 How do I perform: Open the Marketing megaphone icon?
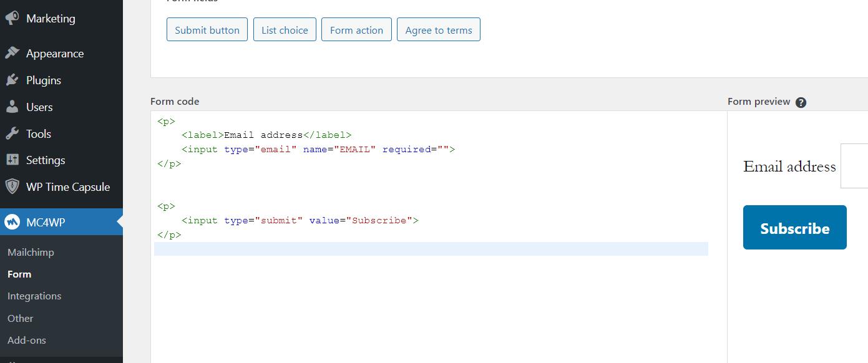coord(14,18)
